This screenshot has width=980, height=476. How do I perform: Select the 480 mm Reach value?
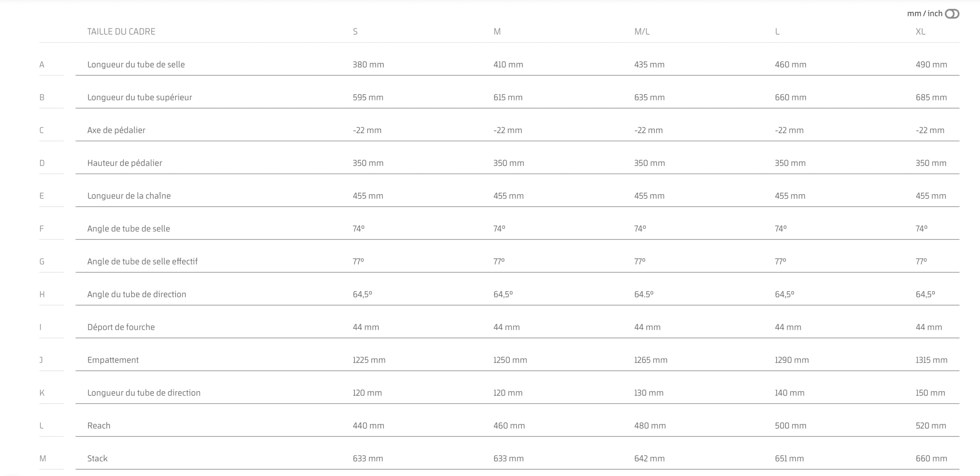coord(650,426)
